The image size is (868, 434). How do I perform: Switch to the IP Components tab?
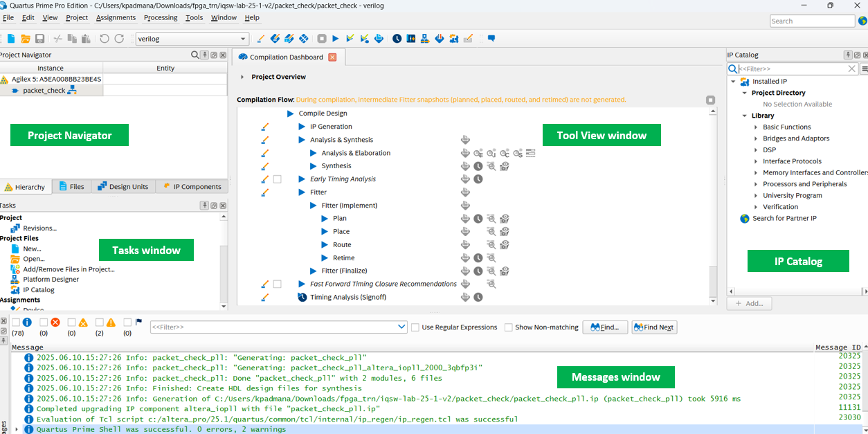tap(192, 187)
